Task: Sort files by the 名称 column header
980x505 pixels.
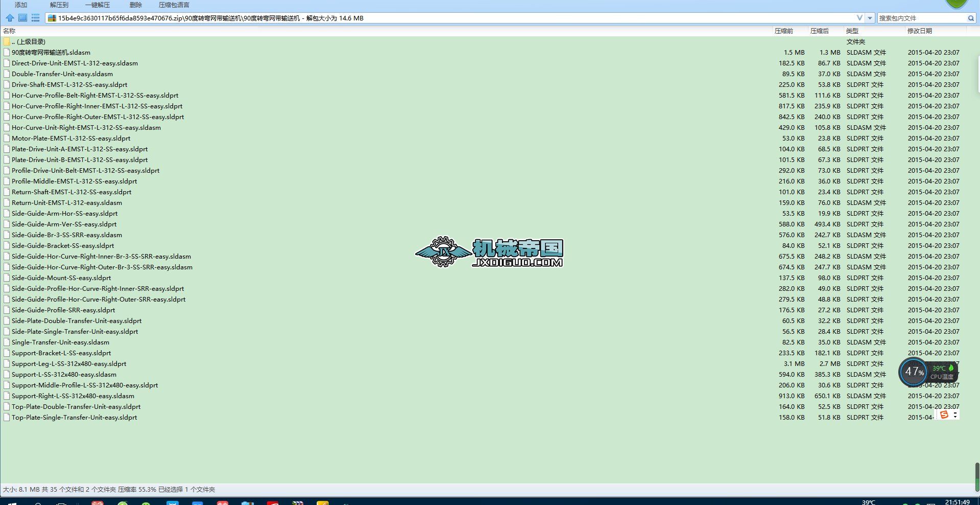Action: (9, 31)
